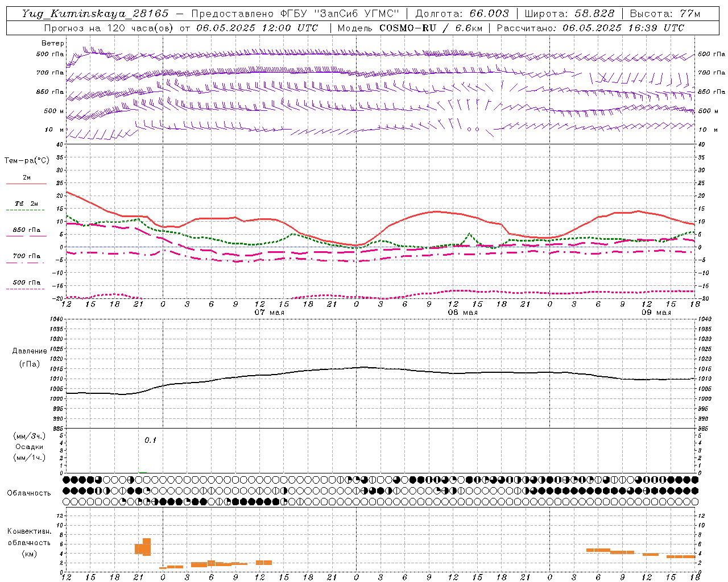
Task: Click the 0.1 precipitation value annotation
Action: 150,440
